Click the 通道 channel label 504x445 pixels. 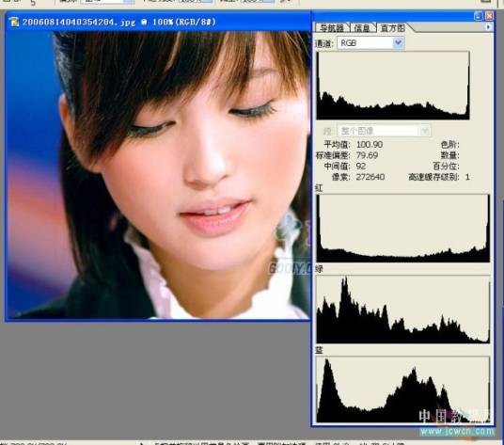[324, 43]
